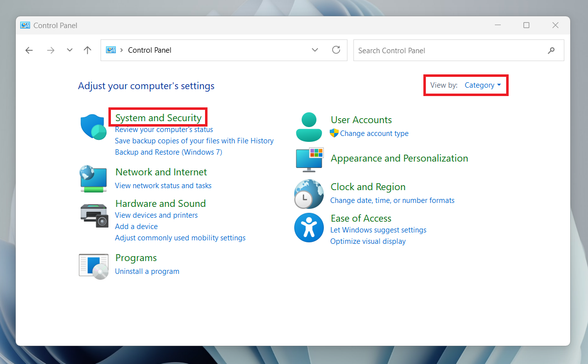Open the Ease of Access icon
The width and height of the screenshot is (588, 364).
click(309, 228)
